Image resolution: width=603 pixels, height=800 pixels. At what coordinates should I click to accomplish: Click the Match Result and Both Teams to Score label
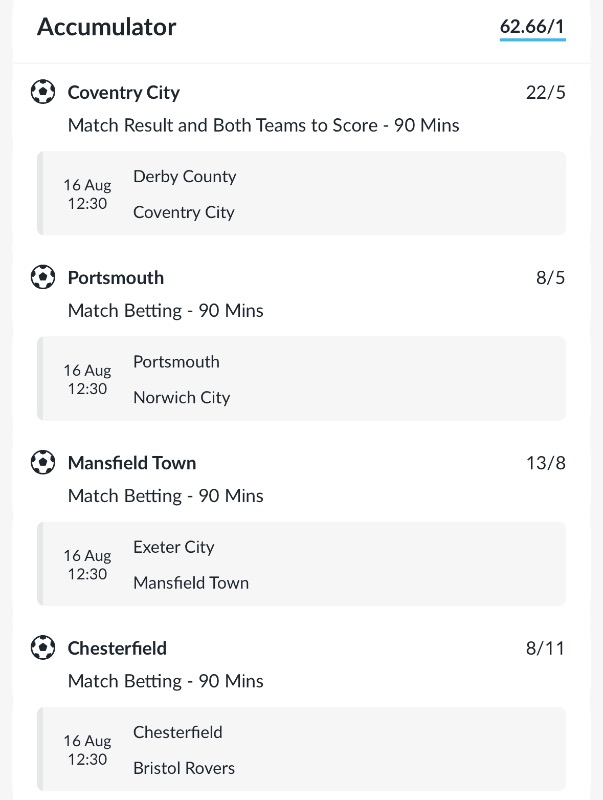[x=263, y=126]
